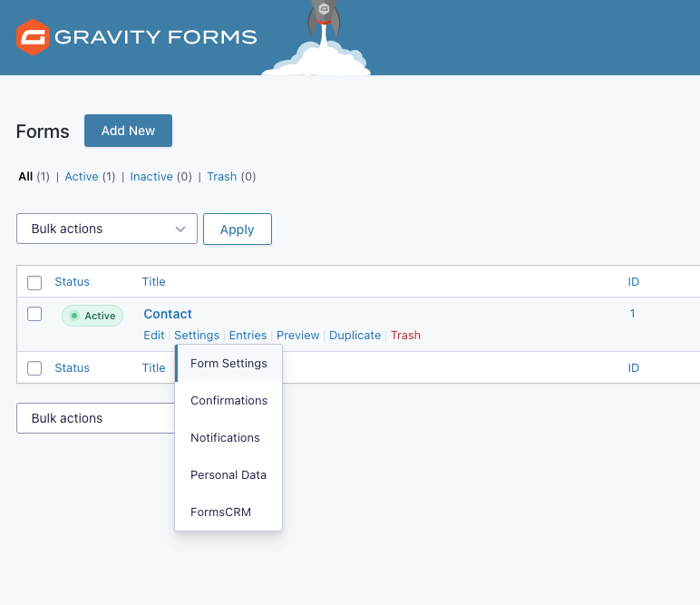Filter forms by Inactive
Viewport: 700px width, 605px height.
(x=151, y=176)
